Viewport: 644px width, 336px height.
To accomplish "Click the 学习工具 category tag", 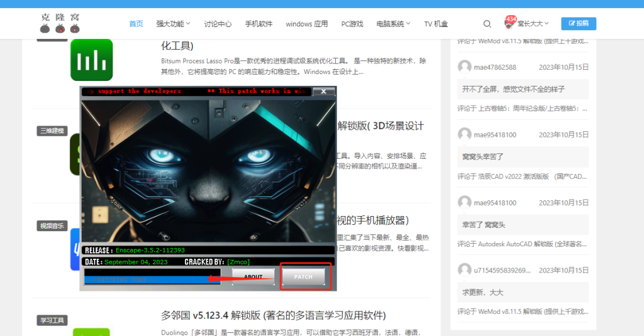I will click(52, 320).
